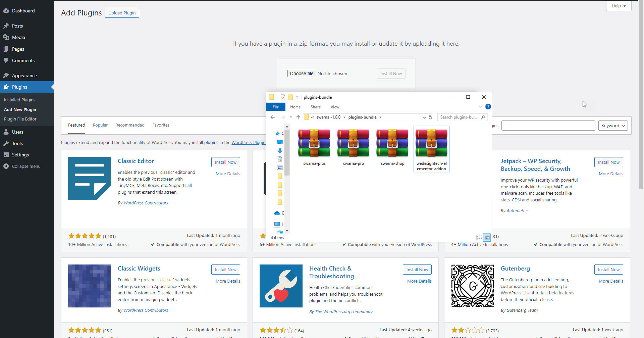Click the Dashboard gauge icon in WordPress
Image resolution: width=644 pixels, height=338 pixels.
[x=6, y=11]
